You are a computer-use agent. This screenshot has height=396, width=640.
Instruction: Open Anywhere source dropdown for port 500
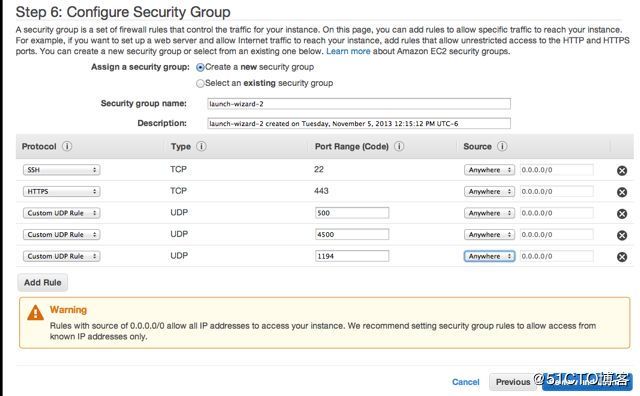(x=489, y=213)
